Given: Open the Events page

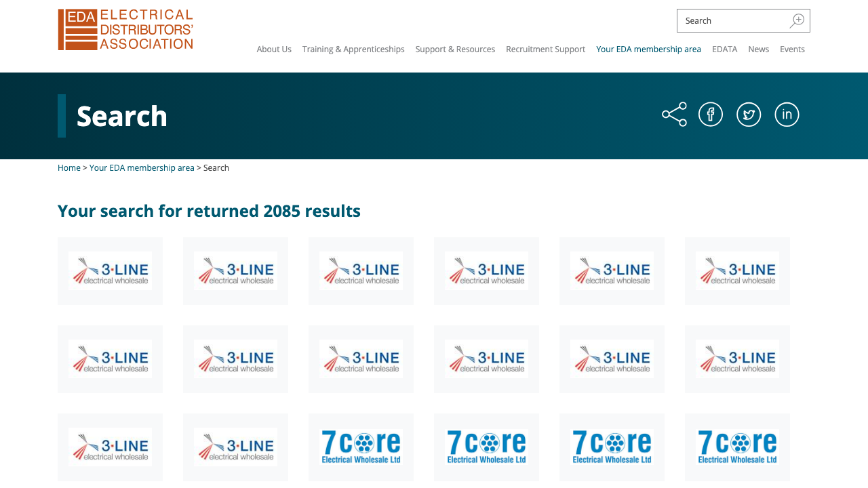Looking at the screenshot, I should pyautogui.click(x=792, y=48).
